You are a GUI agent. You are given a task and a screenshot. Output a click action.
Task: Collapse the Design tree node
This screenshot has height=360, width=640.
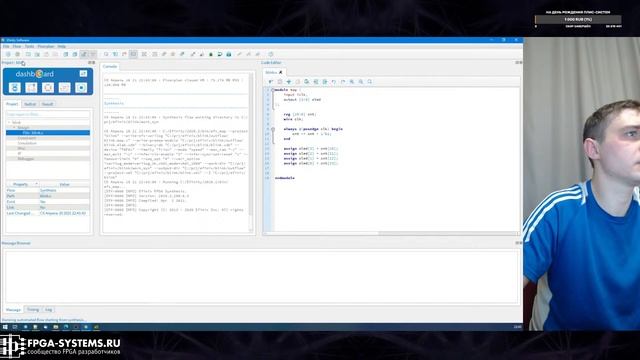click(x=14, y=128)
